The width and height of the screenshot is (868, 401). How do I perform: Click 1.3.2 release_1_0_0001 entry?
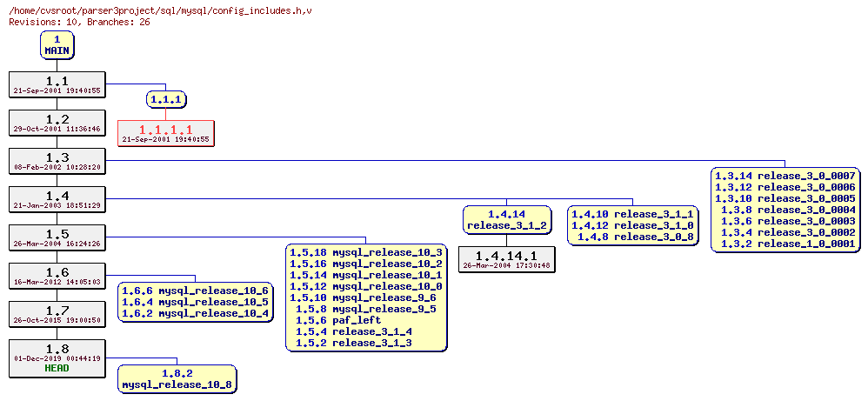coord(788,244)
